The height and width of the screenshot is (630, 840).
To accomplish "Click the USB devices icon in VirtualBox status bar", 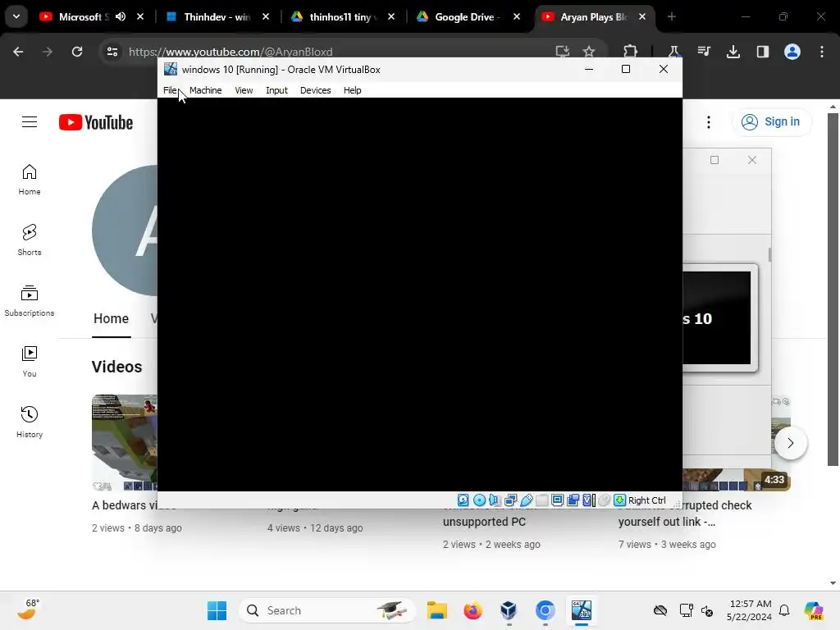I will (x=526, y=500).
